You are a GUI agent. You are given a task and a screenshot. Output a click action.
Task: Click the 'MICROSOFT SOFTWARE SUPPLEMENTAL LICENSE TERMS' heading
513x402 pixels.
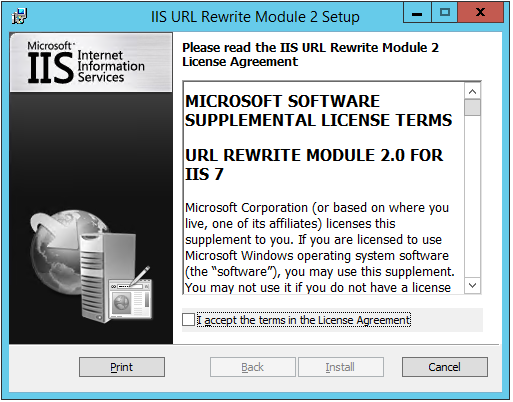click(318, 111)
